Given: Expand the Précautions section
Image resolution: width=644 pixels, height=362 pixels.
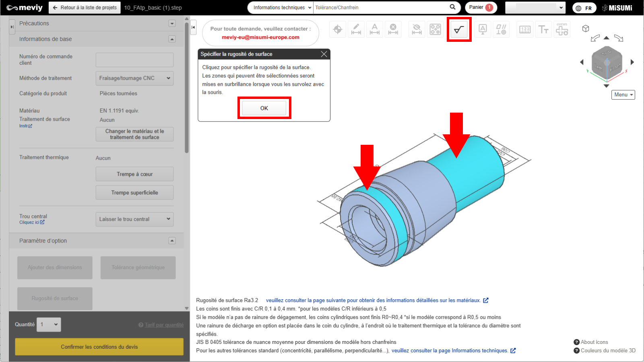Looking at the screenshot, I should click(x=172, y=23).
